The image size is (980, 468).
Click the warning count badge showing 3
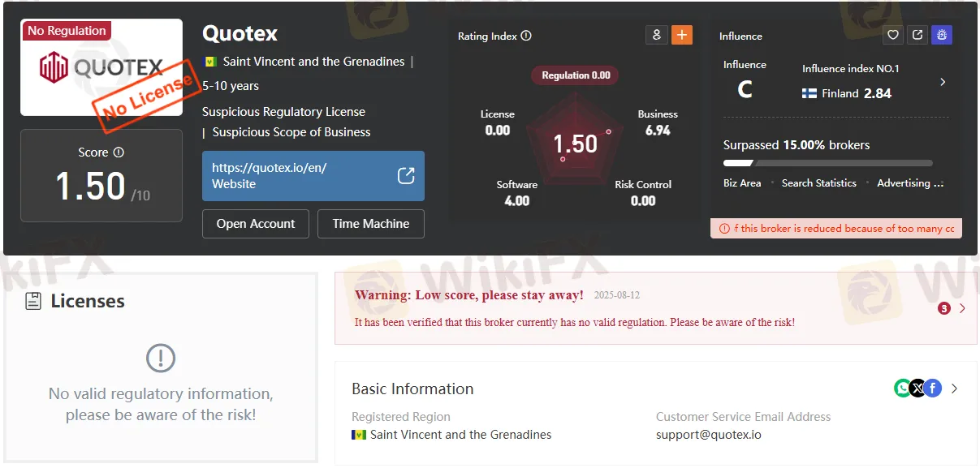click(943, 308)
